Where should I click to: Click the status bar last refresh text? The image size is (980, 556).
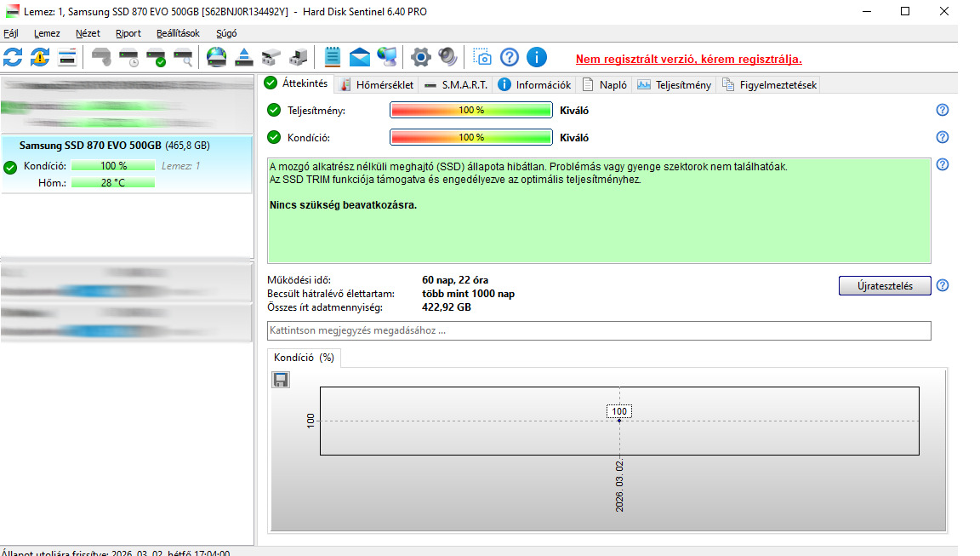116,553
